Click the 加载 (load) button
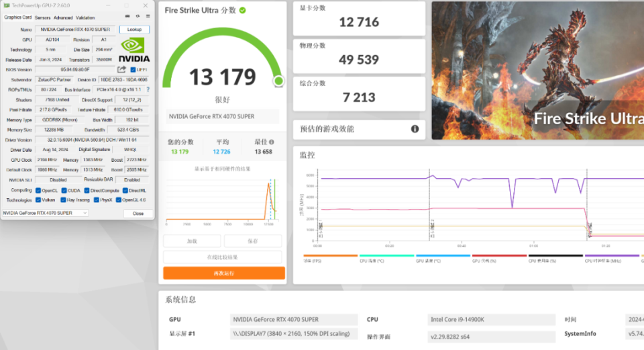 [192, 241]
